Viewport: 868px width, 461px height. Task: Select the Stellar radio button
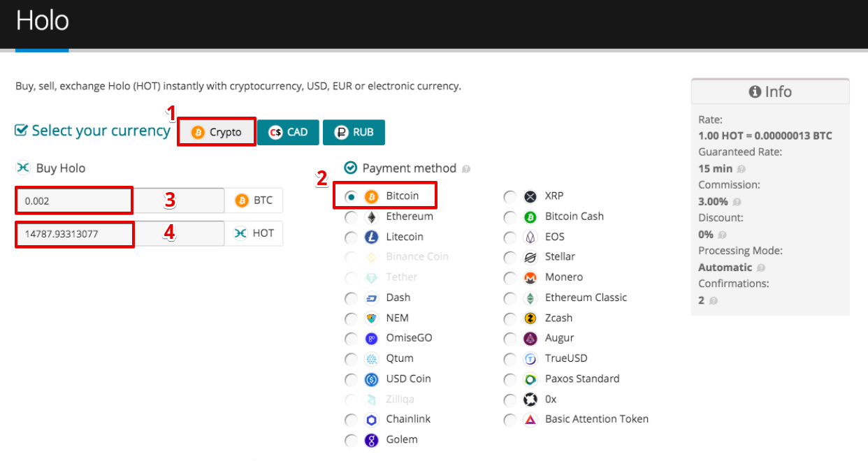tap(510, 258)
